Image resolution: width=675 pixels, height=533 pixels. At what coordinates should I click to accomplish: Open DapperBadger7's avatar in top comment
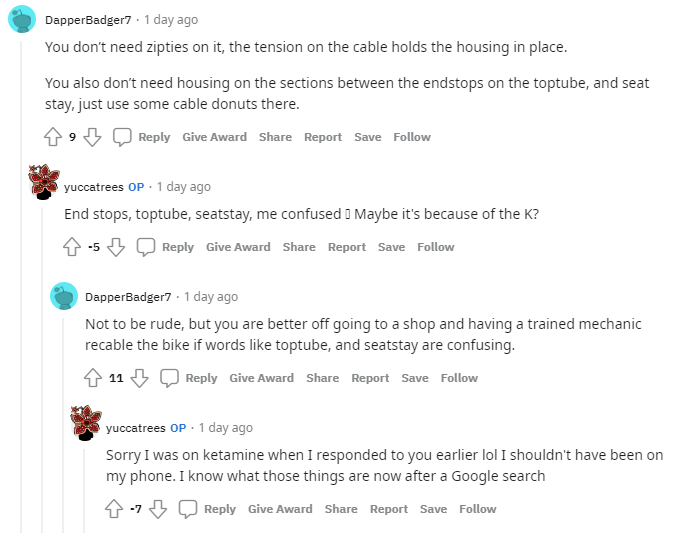(22, 19)
